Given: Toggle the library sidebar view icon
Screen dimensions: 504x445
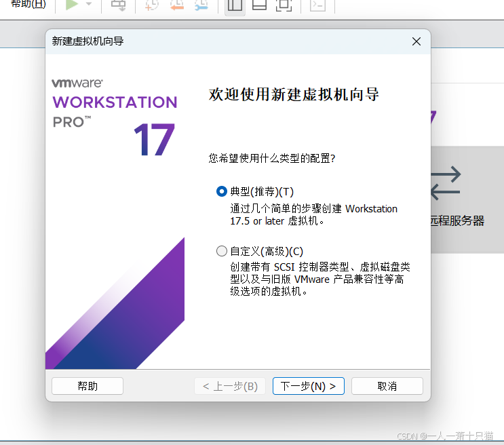Looking at the screenshot, I should pyautogui.click(x=235, y=5).
